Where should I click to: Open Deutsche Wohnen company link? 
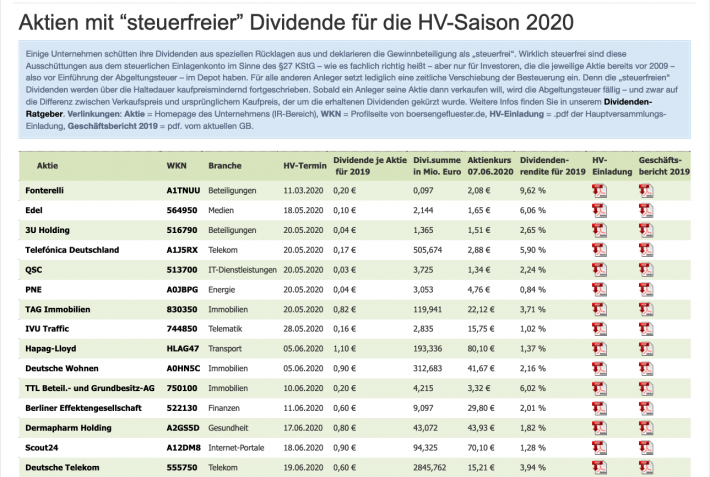62,369
